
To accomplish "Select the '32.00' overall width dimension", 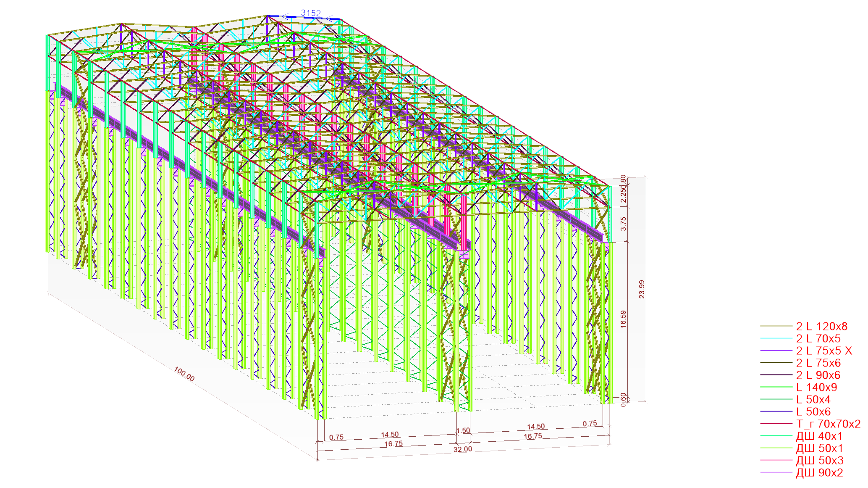I will pyautogui.click(x=462, y=449).
